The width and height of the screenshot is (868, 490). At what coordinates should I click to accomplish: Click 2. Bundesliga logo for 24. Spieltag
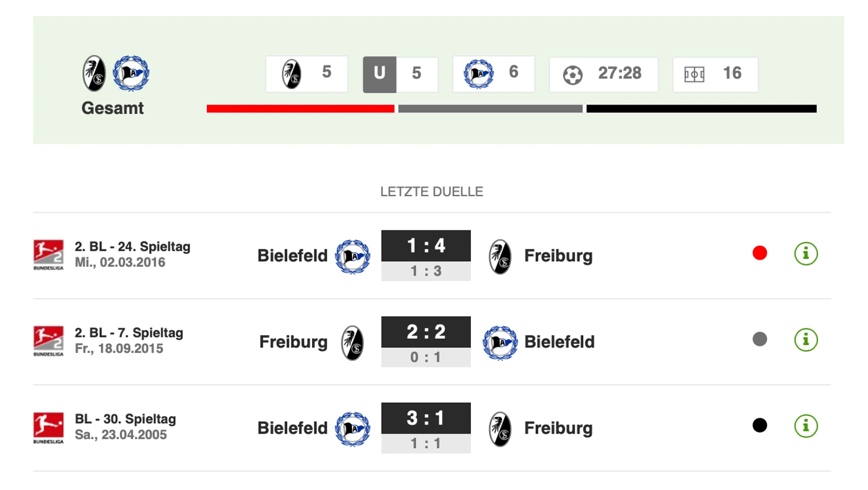pyautogui.click(x=48, y=255)
